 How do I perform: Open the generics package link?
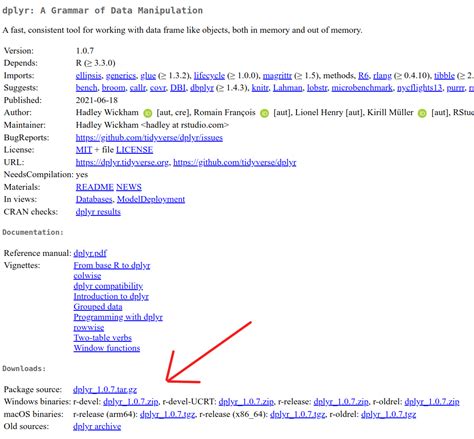[x=121, y=76]
